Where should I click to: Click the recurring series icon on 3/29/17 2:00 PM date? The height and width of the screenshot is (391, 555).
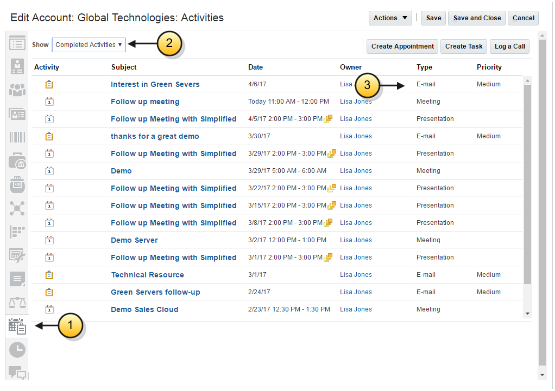tap(332, 154)
